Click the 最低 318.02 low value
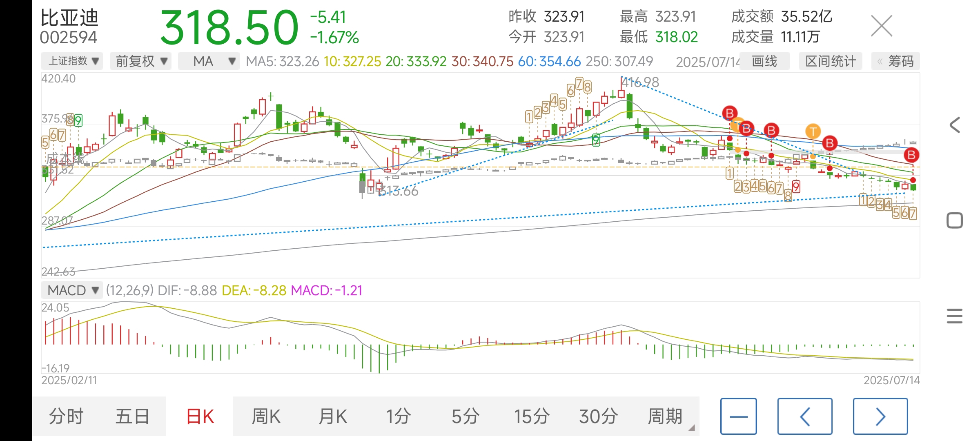 (659, 37)
